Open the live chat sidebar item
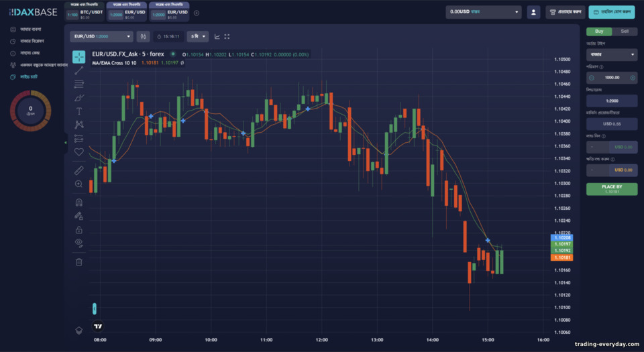 tap(25, 77)
